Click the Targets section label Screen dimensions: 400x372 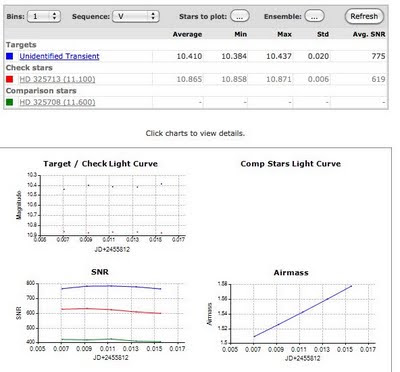click(21, 45)
